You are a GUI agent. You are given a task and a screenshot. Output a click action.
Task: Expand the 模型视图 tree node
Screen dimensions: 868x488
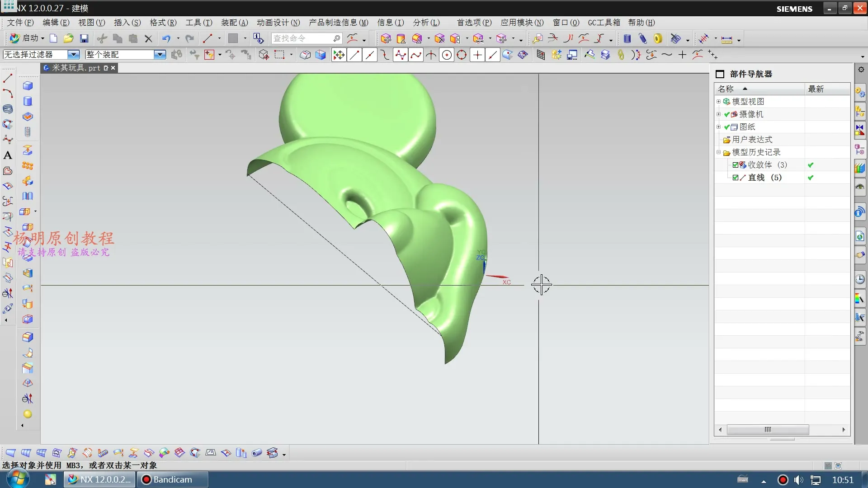coord(718,102)
